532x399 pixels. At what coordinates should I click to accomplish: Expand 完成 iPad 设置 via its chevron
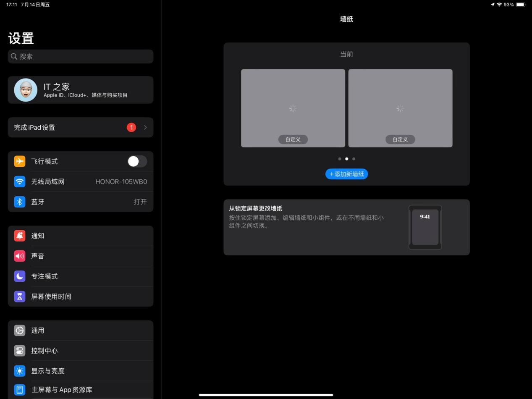(145, 127)
